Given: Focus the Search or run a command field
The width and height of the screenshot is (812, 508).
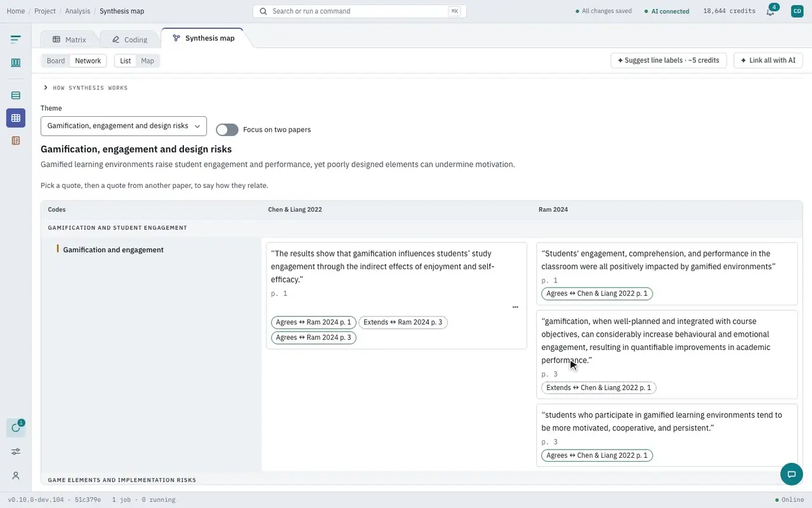Looking at the screenshot, I should (360, 11).
